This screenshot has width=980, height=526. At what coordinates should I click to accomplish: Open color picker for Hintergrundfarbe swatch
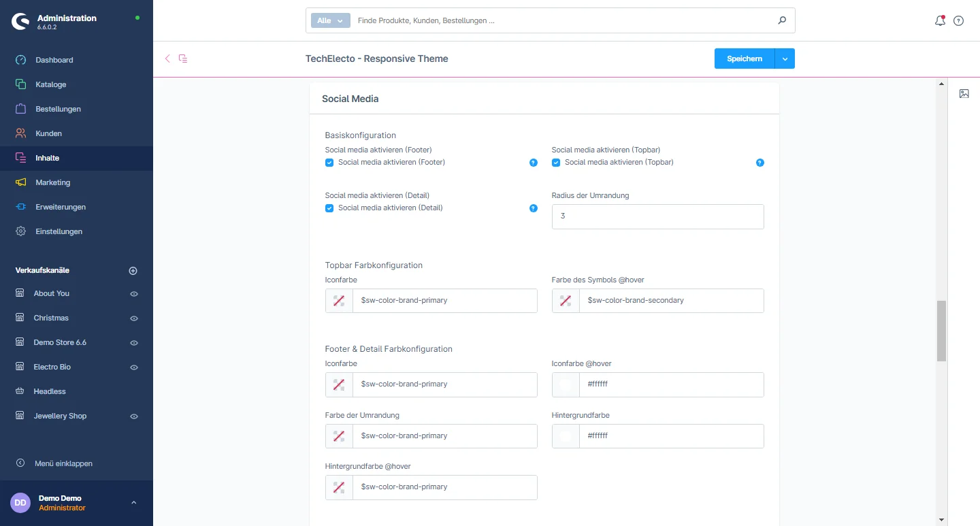pos(566,436)
